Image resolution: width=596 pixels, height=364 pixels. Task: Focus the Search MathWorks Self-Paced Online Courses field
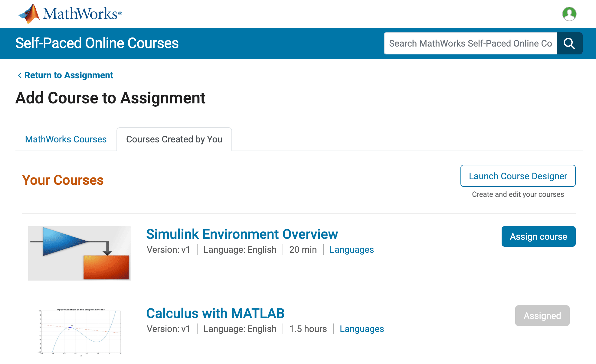470,44
